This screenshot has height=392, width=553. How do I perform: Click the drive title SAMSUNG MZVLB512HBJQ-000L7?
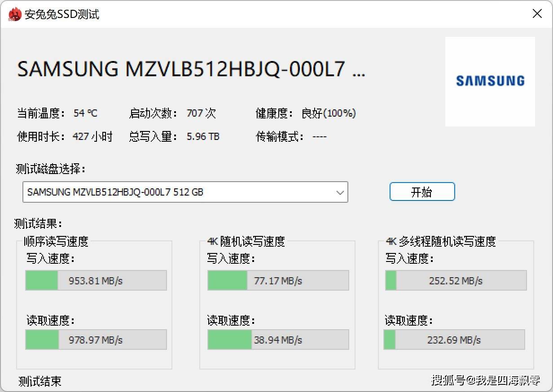191,69
